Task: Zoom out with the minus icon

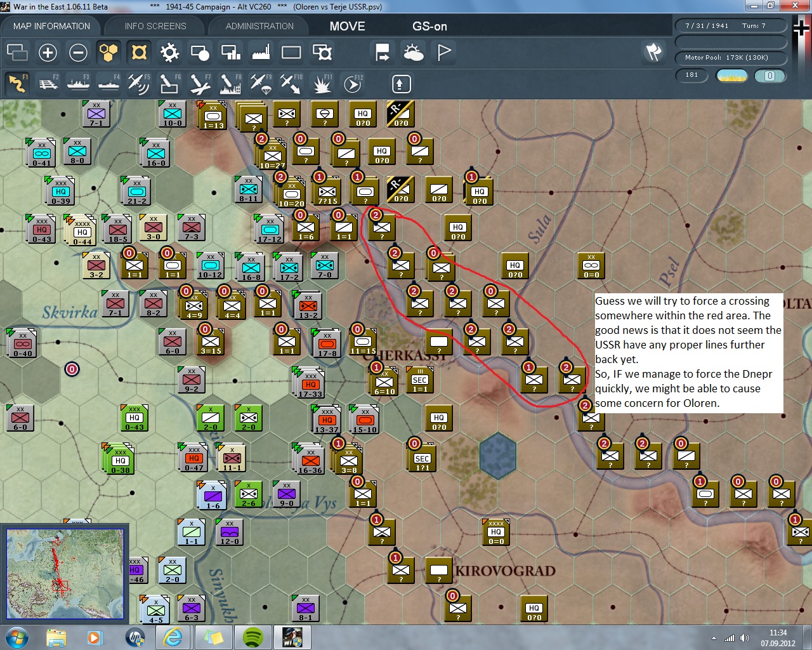Action: tap(78, 52)
